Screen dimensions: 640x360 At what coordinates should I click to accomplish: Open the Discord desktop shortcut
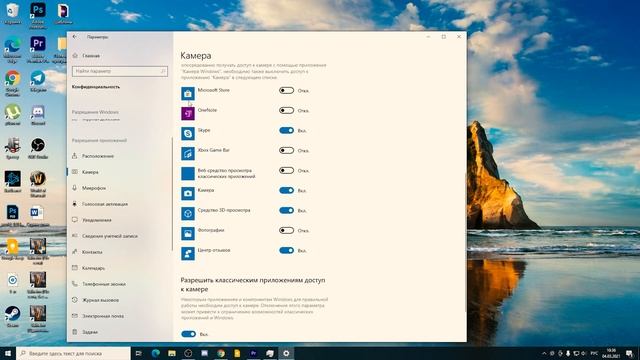[x=38, y=114]
